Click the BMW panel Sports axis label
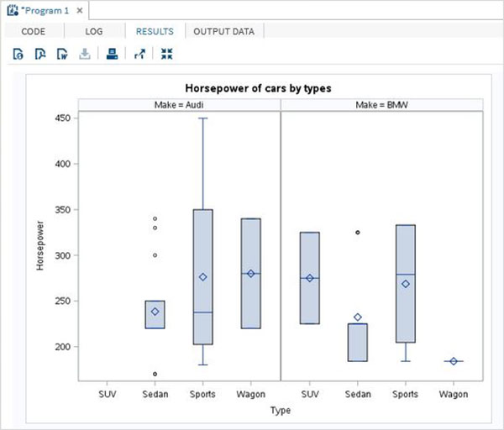504x430 pixels. coord(406,395)
